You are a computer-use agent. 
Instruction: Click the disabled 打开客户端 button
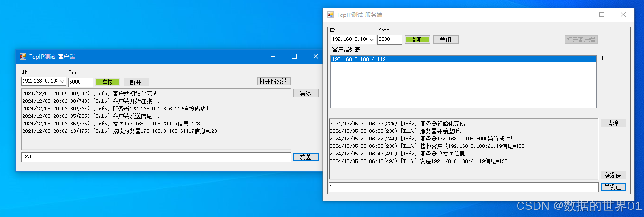[x=581, y=39]
